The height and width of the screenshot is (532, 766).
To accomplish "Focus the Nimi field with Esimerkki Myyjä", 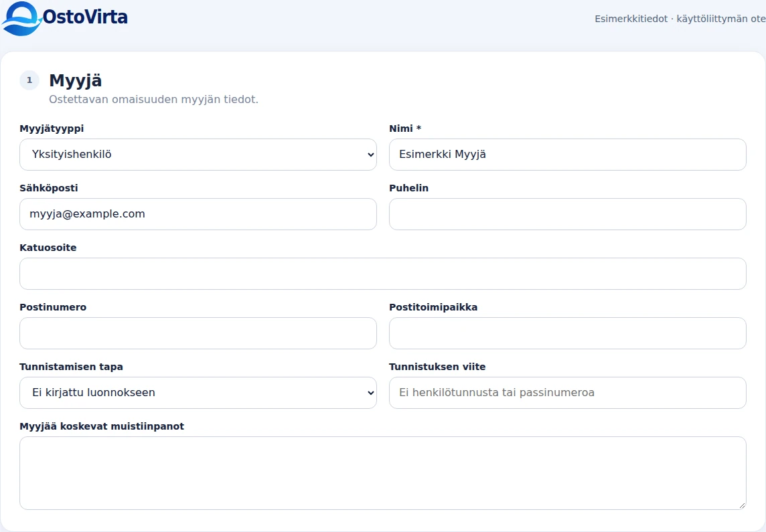I will [567, 155].
